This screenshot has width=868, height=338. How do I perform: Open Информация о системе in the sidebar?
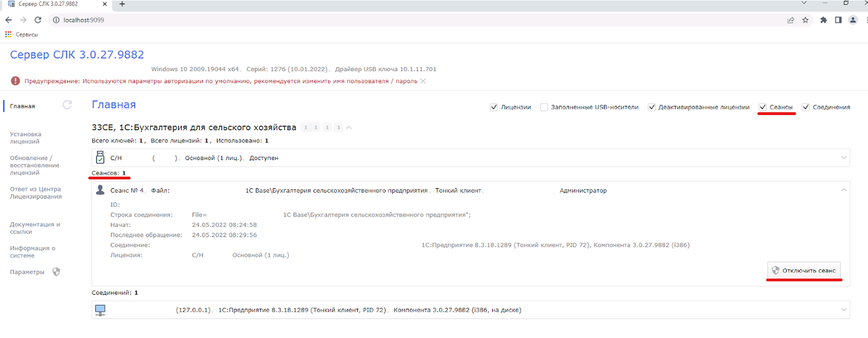coord(33,252)
